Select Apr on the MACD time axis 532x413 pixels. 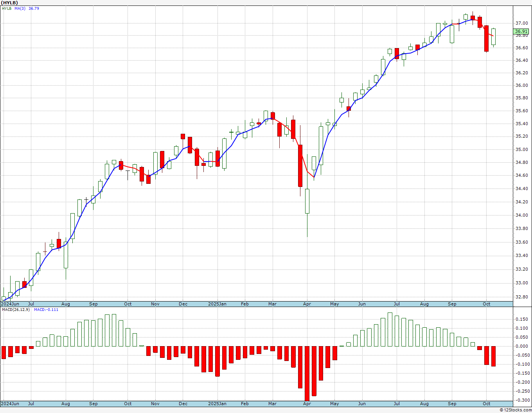click(x=307, y=404)
